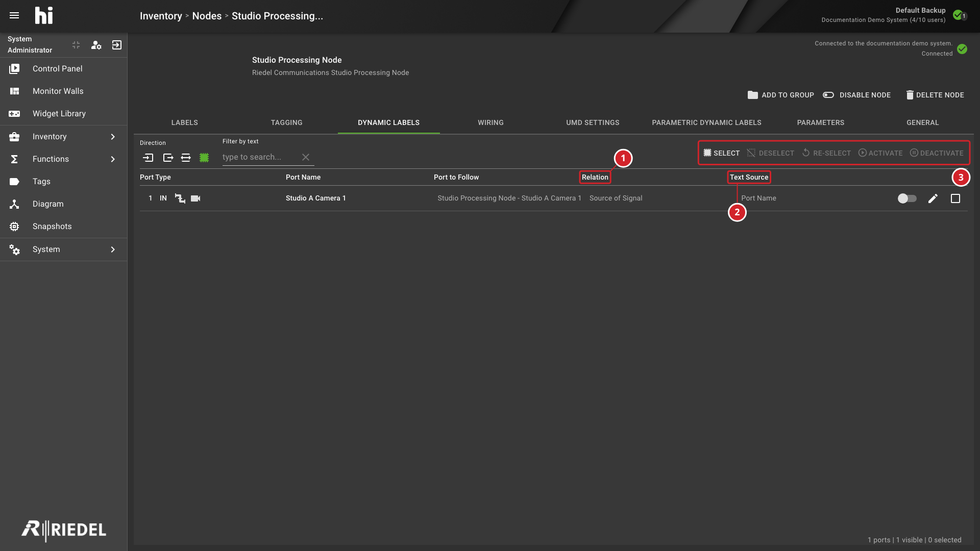Switch to the LABELS tab
Image resolution: width=980 pixels, height=551 pixels.
184,122
